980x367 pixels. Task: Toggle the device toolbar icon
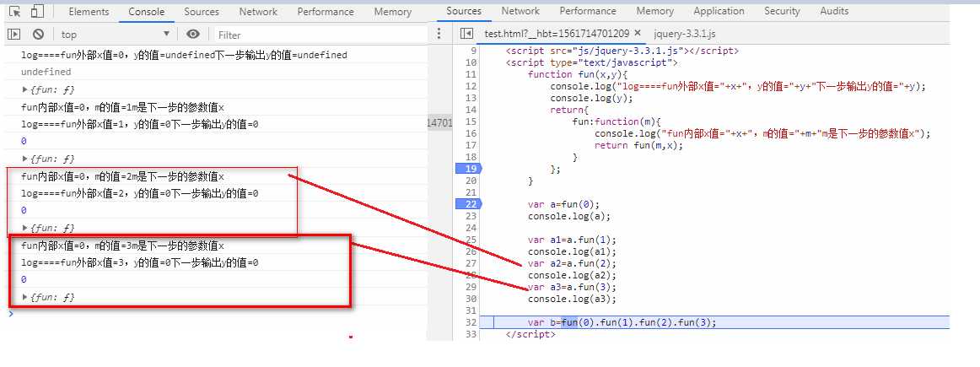pyautogui.click(x=37, y=11)
